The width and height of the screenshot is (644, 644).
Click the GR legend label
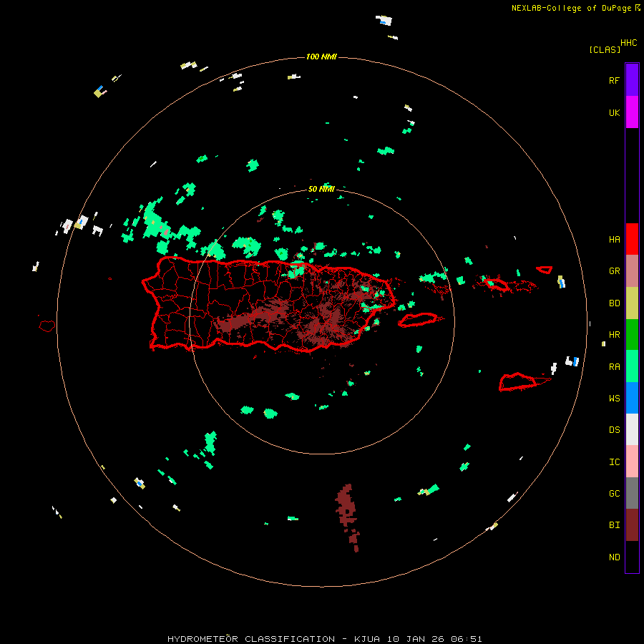[x=614, y=270]
